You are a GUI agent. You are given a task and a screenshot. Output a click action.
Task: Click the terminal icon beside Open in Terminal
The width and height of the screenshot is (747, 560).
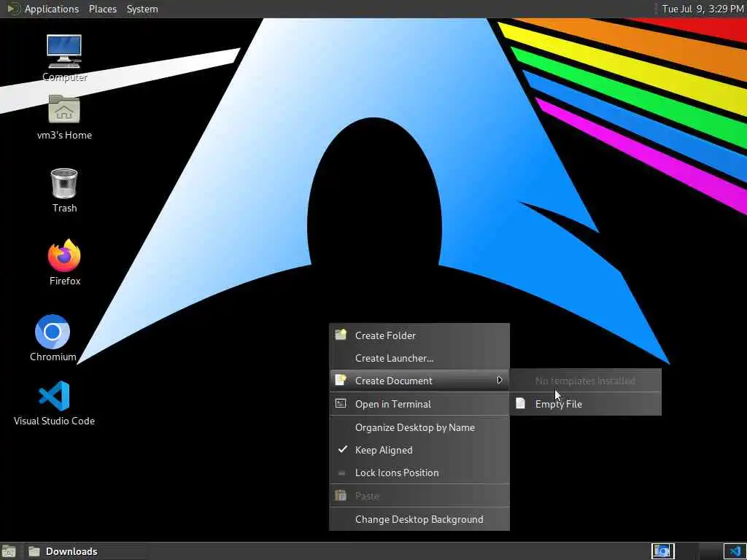pyautogui.click(x=341, y=403)
